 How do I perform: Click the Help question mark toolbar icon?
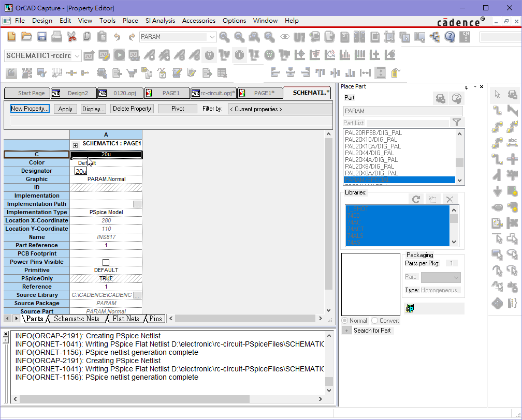coord(450,37)
